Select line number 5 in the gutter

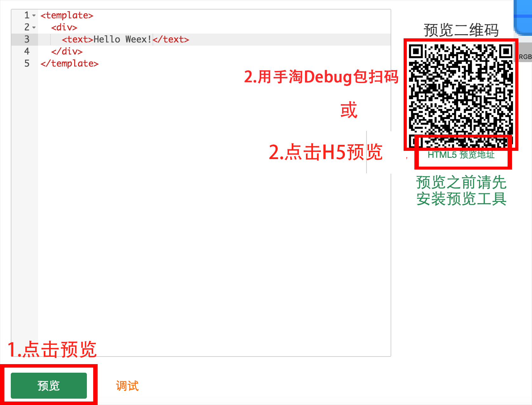click(x=27, y=63)
